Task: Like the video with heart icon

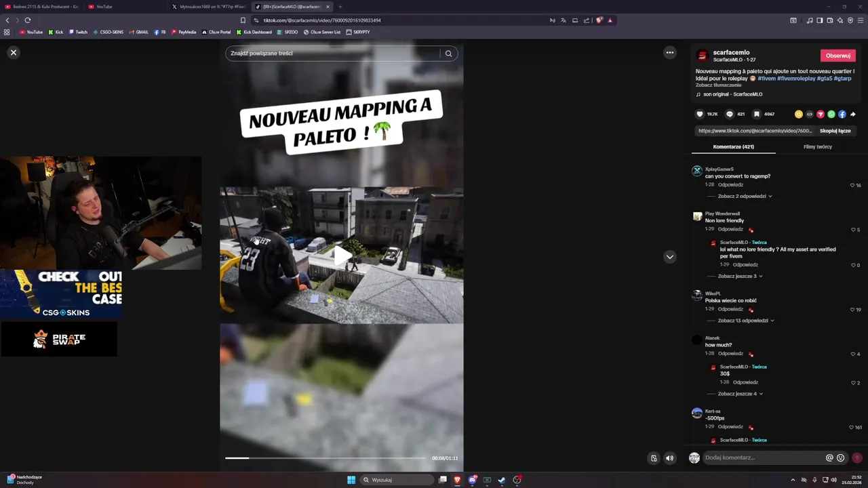Action: tap(700, 114)
